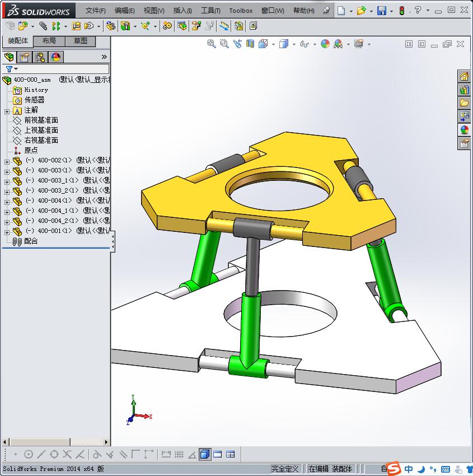Click the Section View icon
Viewport: 473px width, 476px height.
click(250, 44)
